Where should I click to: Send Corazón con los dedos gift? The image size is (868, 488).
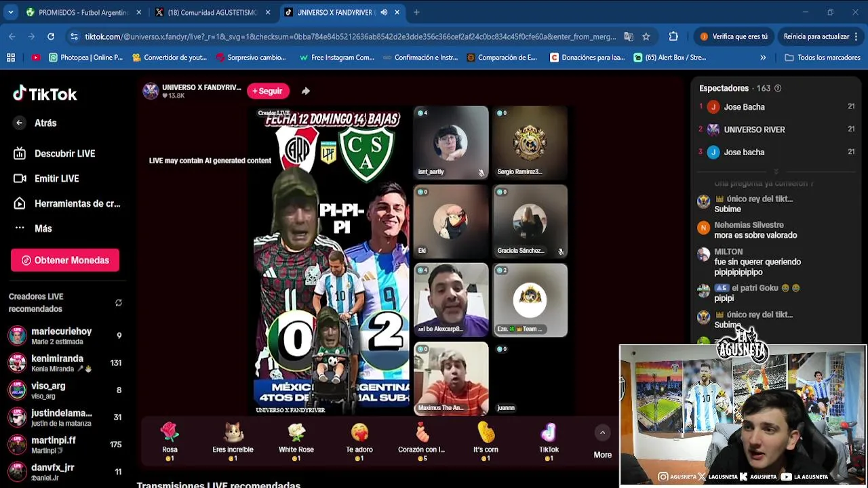tap(422, 441)
